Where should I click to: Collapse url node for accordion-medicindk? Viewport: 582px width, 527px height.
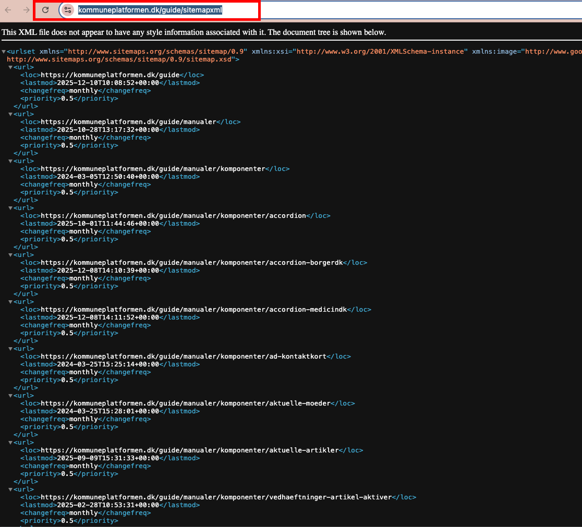point(10,302)
